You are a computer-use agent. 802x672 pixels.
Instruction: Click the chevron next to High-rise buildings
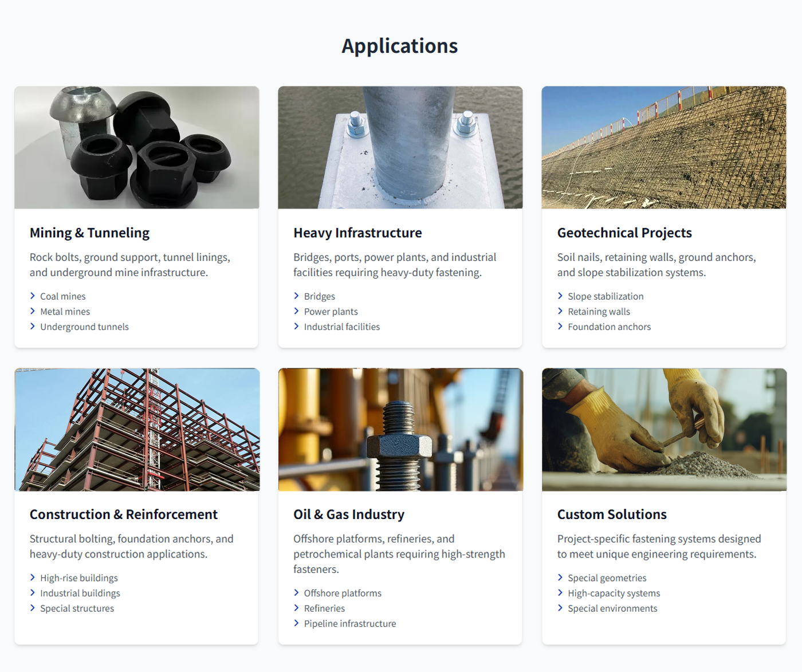[x=33, y=577]
